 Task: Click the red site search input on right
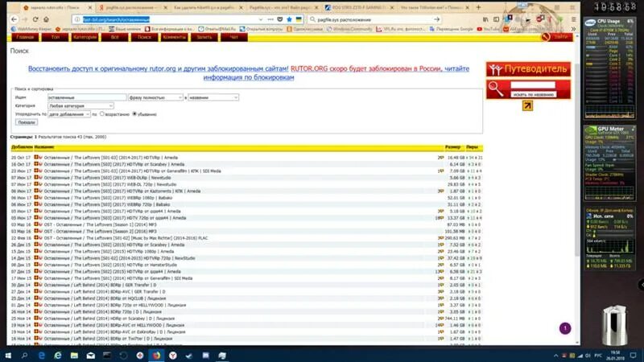(x=532, y=85)
